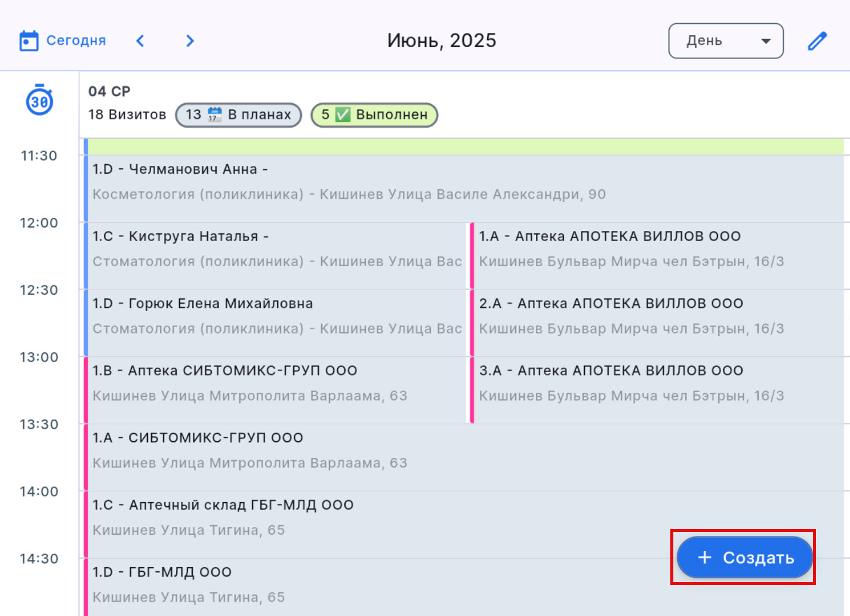
Task: Click the dropdown arrow beside День
Action: click(766, 41)
